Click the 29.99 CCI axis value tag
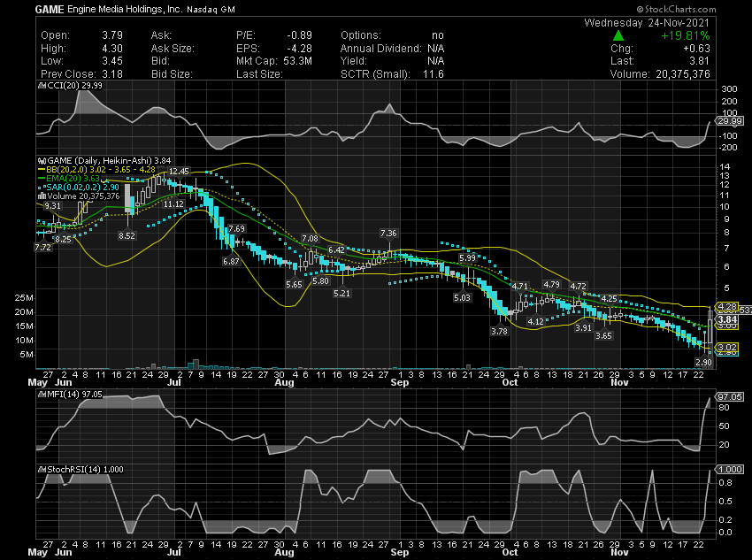 pyautogui.click(x=730, y=121)
